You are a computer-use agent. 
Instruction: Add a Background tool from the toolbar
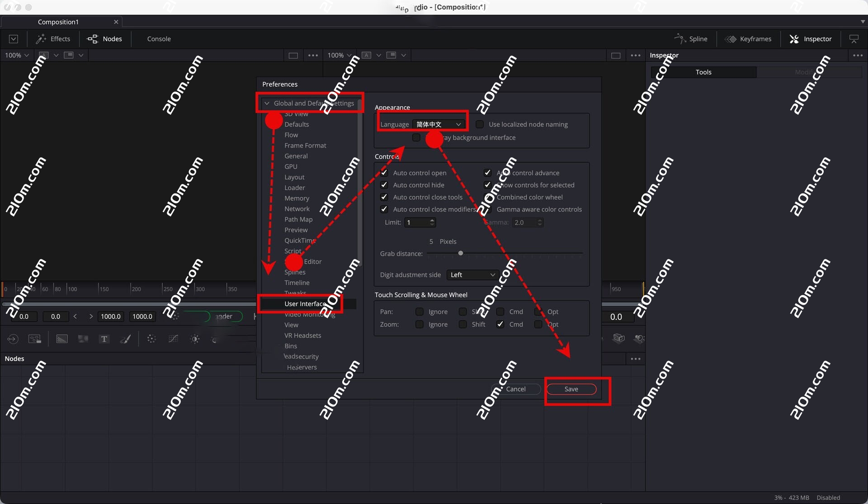(62, 339)
